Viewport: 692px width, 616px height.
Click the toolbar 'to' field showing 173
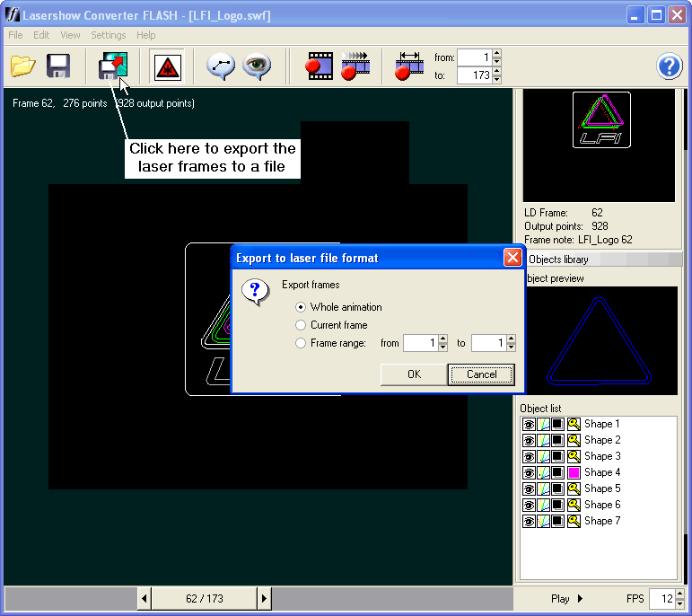pos(475,75)
